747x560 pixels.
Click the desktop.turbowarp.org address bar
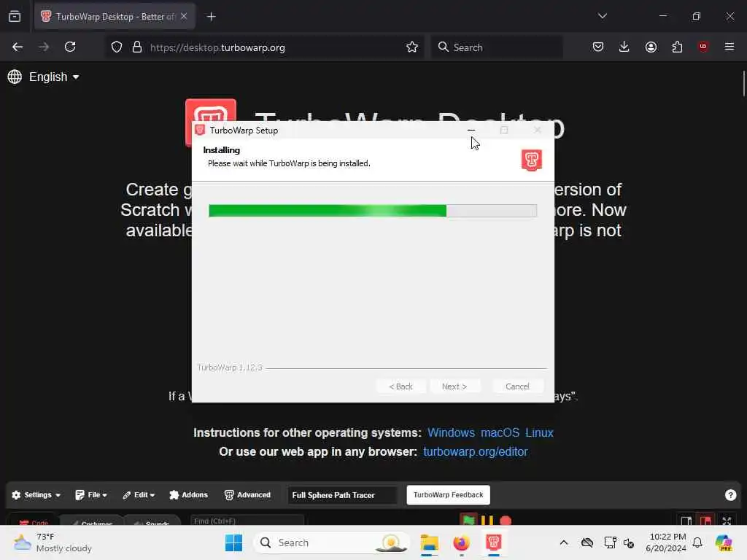[x=264, y=47]
